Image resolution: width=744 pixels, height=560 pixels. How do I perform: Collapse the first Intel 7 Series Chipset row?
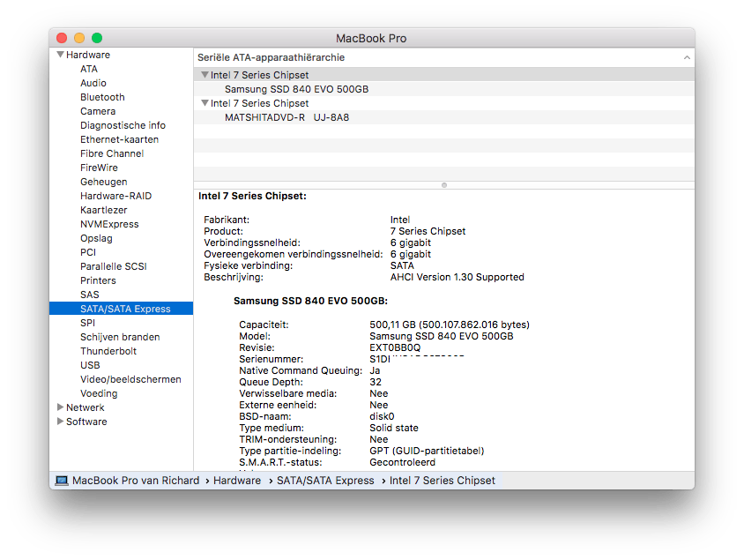point(205,75)
